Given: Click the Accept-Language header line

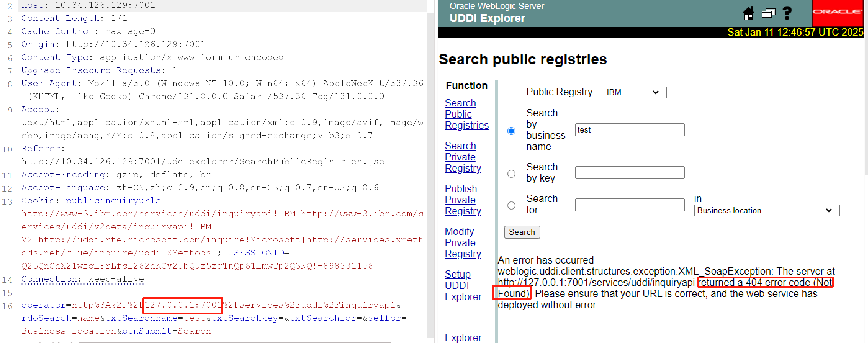Looking at the screenshot, I should pos(200,188).
